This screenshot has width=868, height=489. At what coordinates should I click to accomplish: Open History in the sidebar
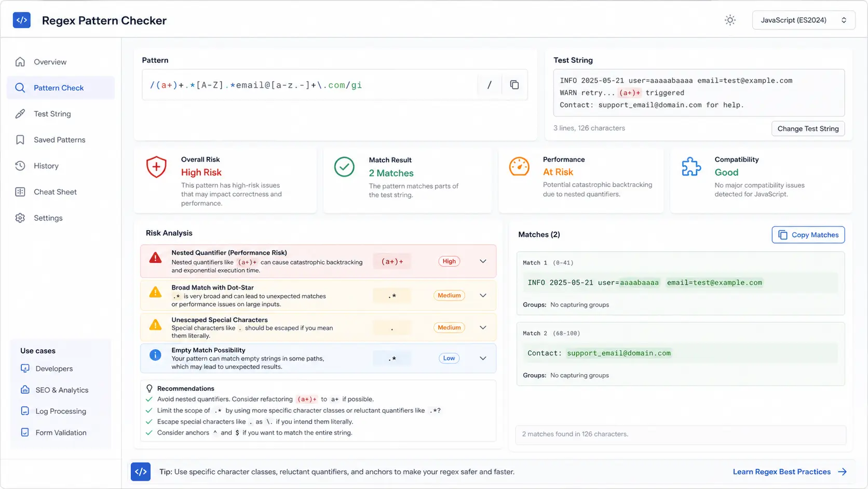pos(61,166)
